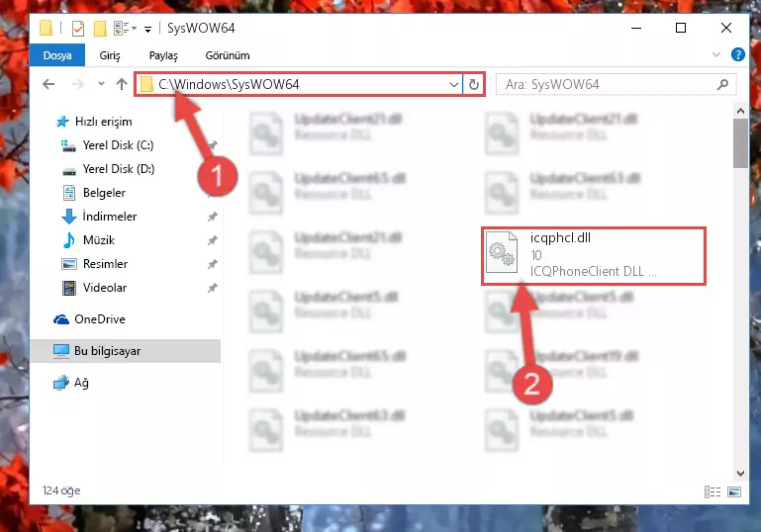Click the Ağ network icon

61,383
